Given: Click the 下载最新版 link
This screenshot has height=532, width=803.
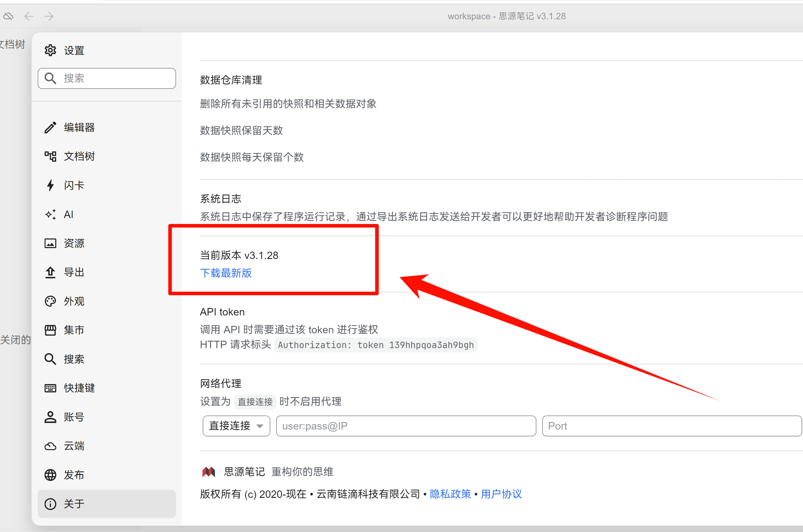Looking at the screenshot, I should tap(226, 273).
